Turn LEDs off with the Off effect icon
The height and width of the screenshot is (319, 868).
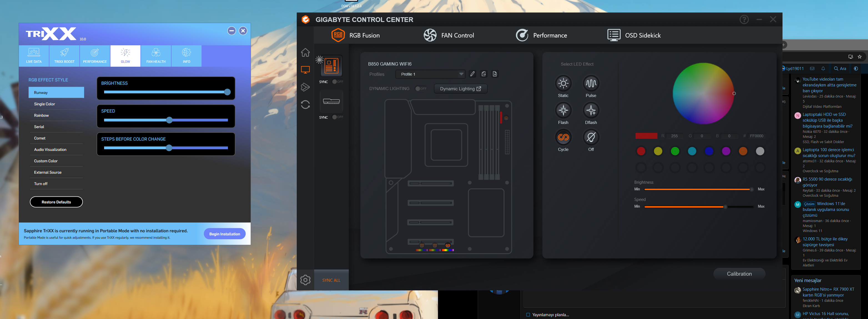point(591,137)
